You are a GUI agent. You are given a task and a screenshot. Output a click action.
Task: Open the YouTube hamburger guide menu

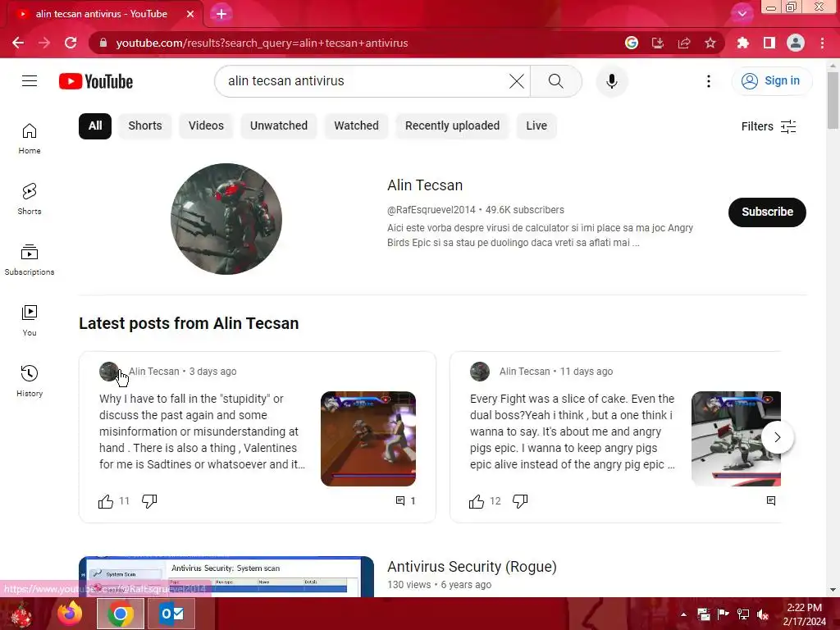pyautogui.click(x=30, y=81)
